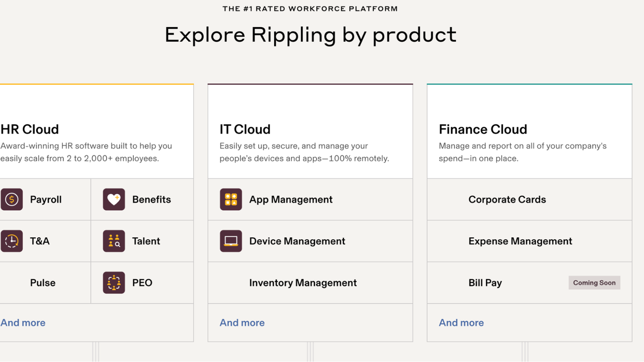
Task: Open the Device Management laptop icon
Action: [x=230, y=241]
